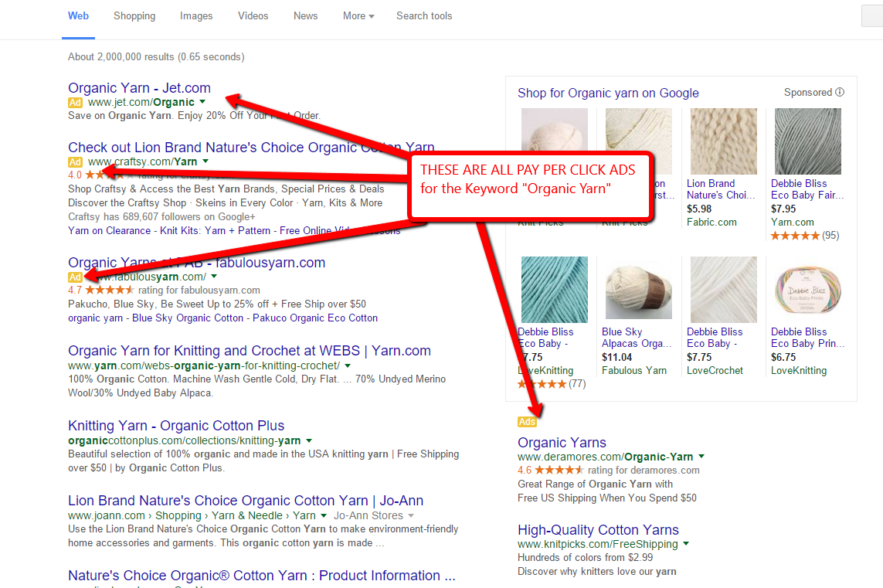This screenshot has width=883, height=588.
Task: Open the 'organic yarn' fabulousyarn sitelink
Action: 95,318
